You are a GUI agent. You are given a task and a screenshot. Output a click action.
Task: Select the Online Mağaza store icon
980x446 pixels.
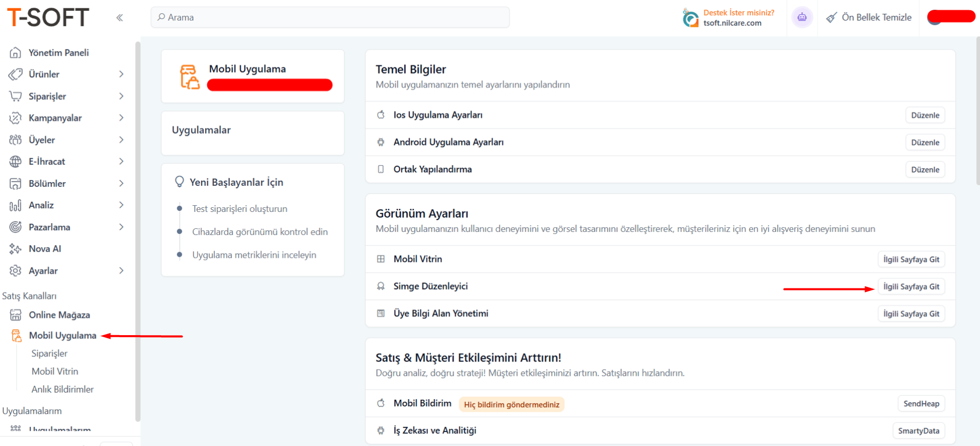(x=16, y=315)
